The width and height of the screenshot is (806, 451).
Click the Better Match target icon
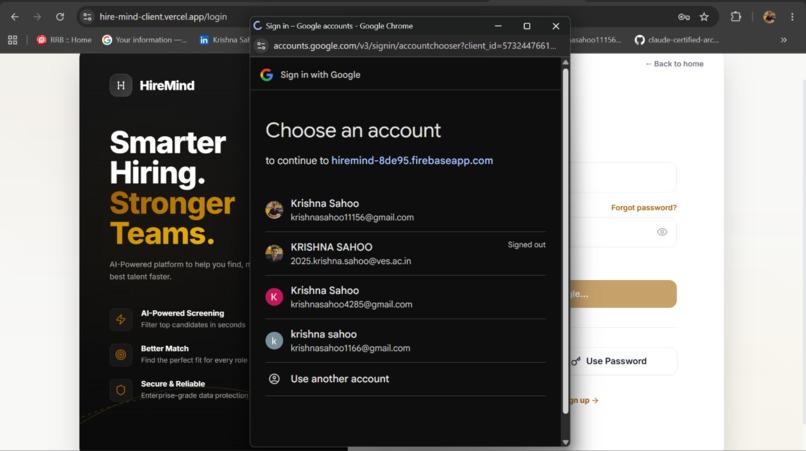(x=121, y=355)
